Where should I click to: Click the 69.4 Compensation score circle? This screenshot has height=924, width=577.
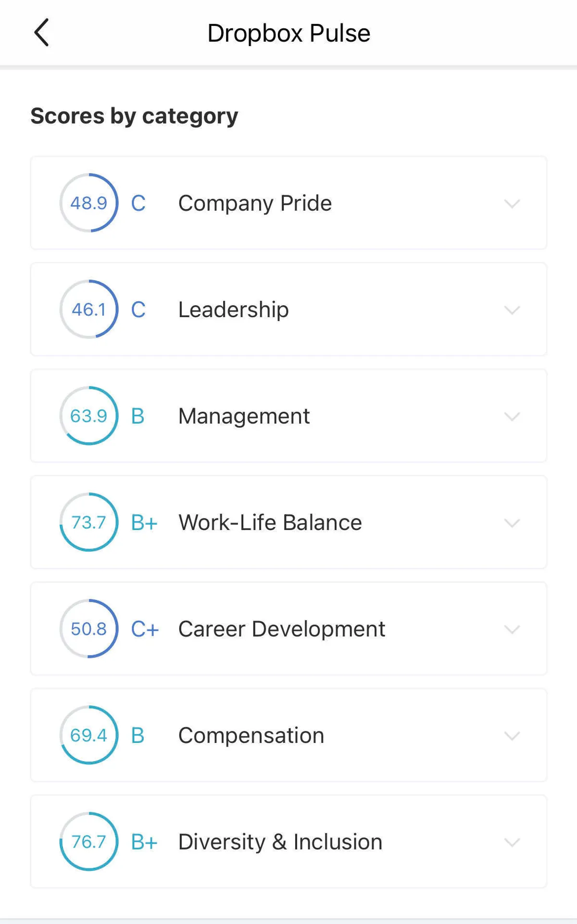(89, 735)
